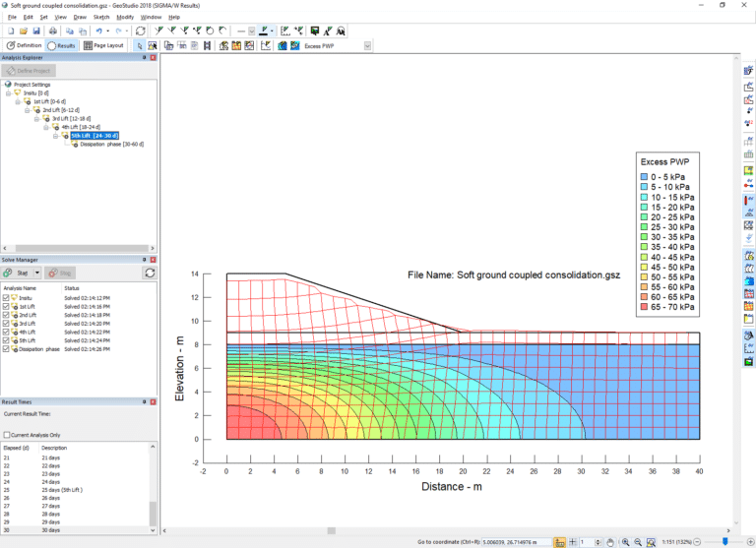Click the Zoom Out magnifier icon
The height and width of the screenshot is (548, 756).
[x=638, y=541]
